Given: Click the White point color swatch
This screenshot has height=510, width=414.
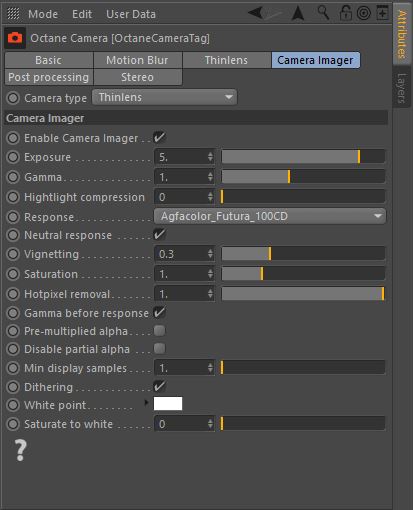Looking at the screenshot, I should point(168,403).
